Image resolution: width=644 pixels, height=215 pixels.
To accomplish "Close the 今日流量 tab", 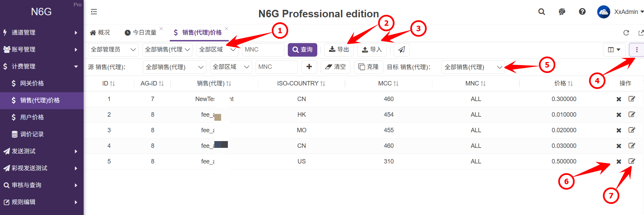I will pyautogui.click(x=161, y=28).
